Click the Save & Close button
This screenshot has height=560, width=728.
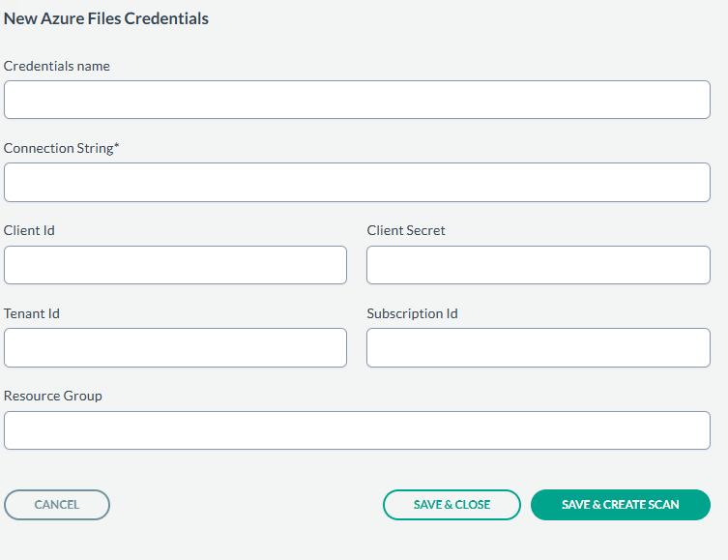tap(451, 505)
